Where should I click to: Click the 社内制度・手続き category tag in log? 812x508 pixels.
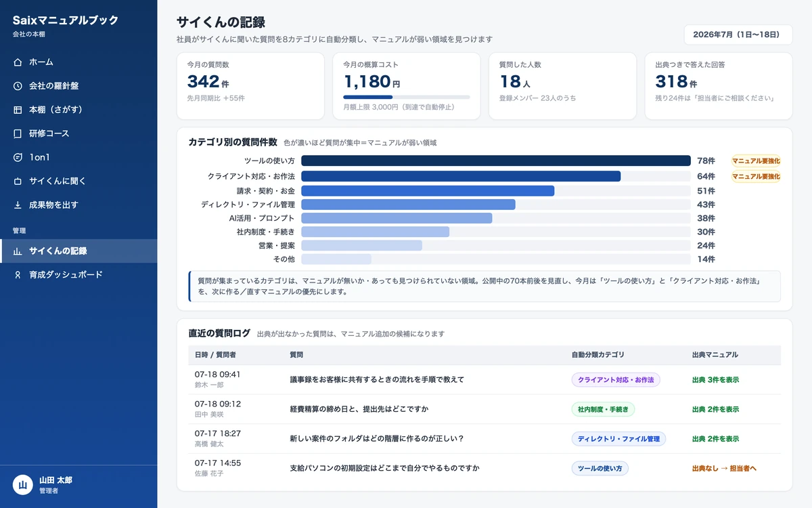pyautogui.click(x=603, y=410)
